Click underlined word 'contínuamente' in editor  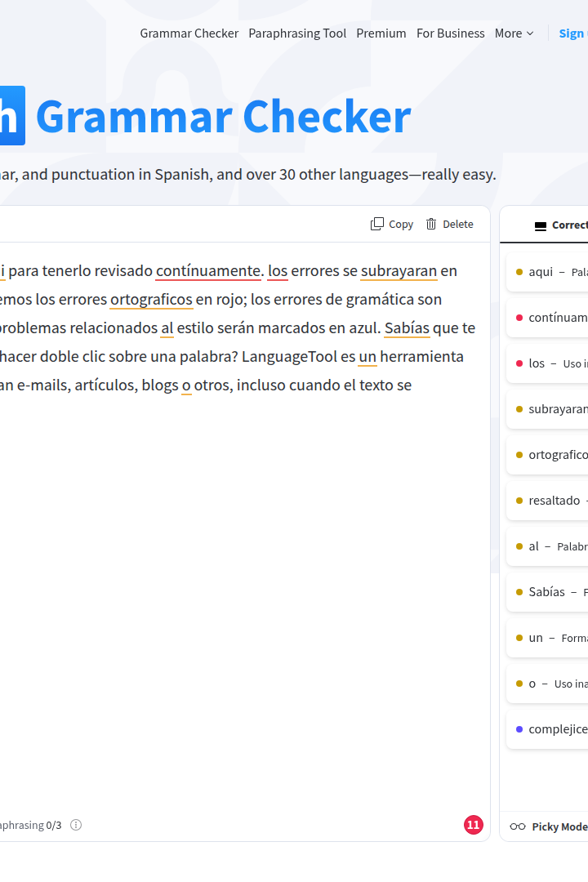[208, 271]
